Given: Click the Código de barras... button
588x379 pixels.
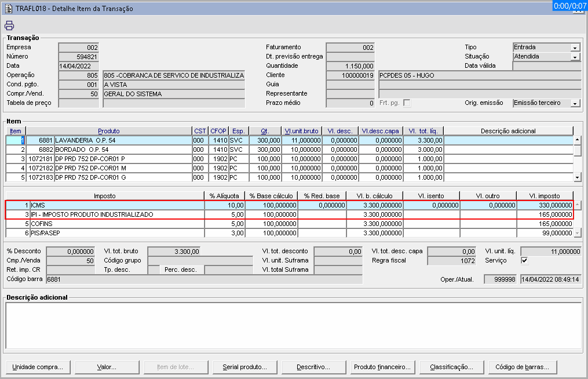Looking at the screenshot, I should point(523,367).
